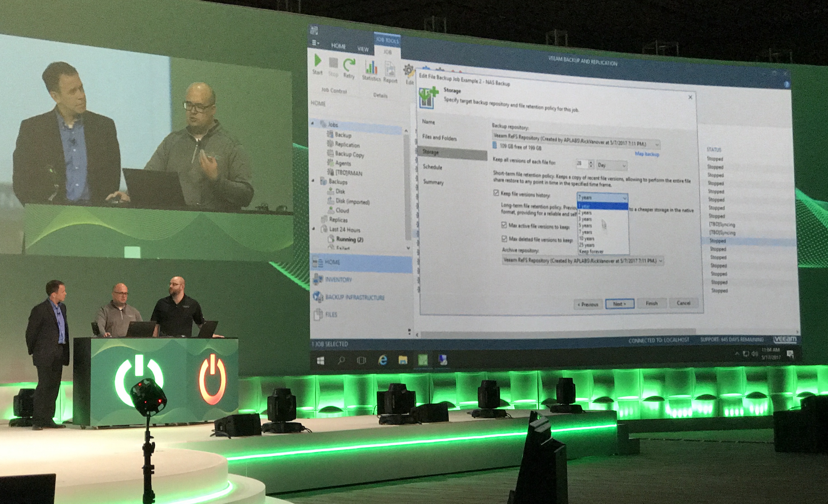Click the taskbar search magnifier
Screen dimensions: 828x504
pos(341,361)
